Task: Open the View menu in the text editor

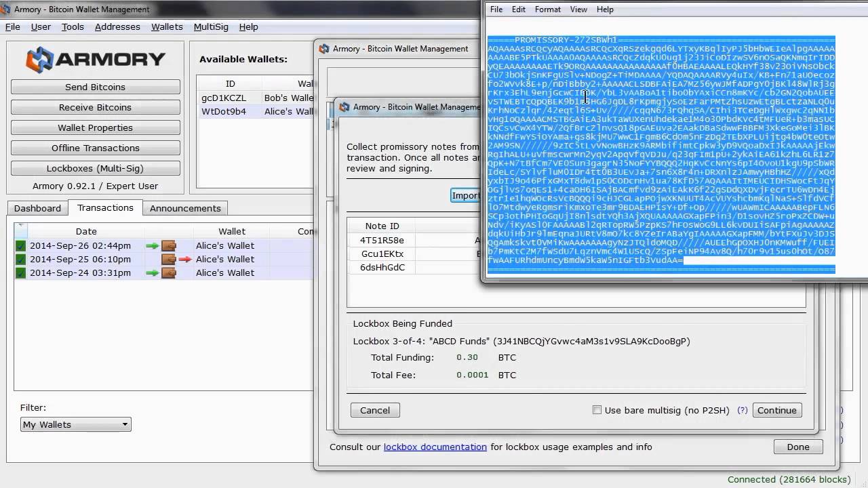Action: pyautogui.click(x=578, y=9)
